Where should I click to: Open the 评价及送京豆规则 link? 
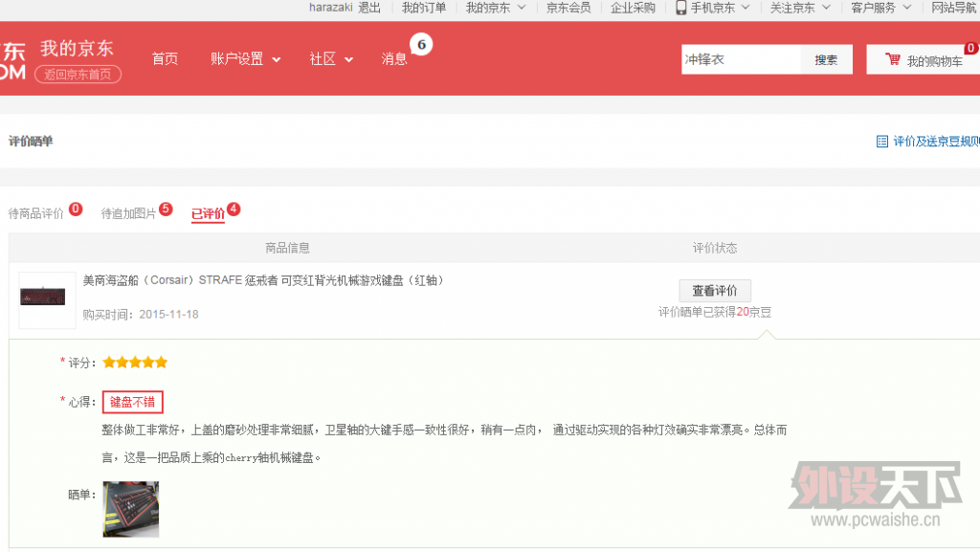point(936,142)
